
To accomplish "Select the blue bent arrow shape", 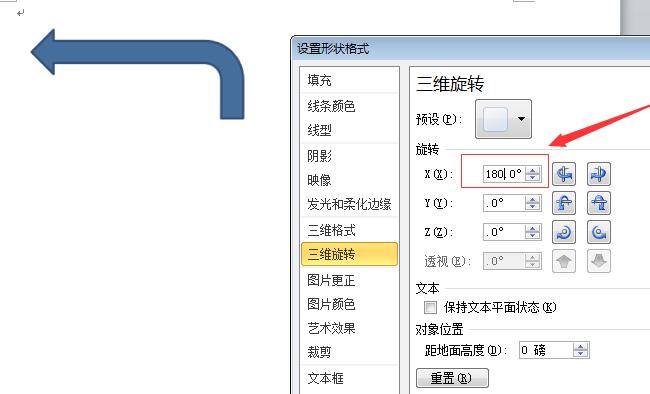I will pos(137,52).
